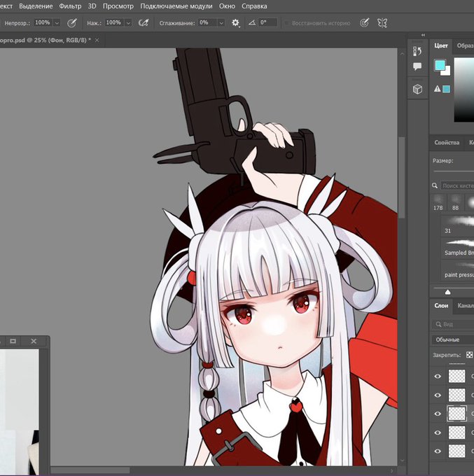
Task: Click the out-of-gamut warning triangle
Action: tap(438, 89)
